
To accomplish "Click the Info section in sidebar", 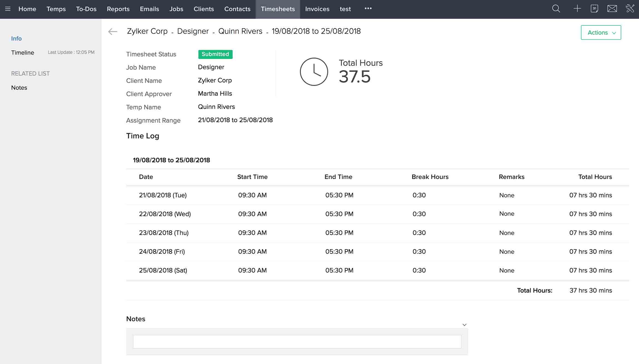I will [17, 38].
